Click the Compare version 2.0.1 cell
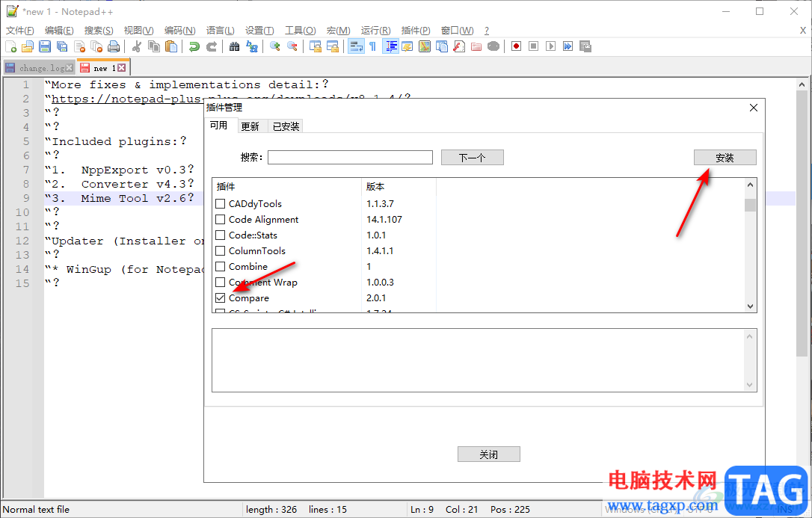 pos(376,298)
